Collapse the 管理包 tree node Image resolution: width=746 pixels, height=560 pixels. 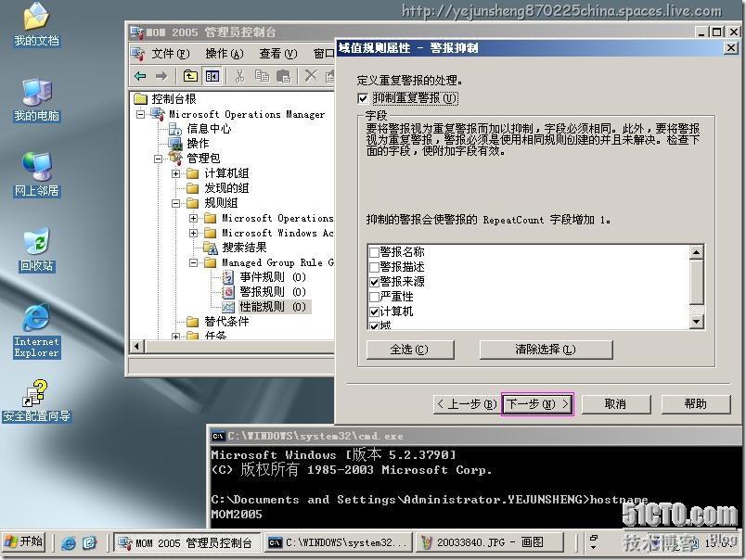pos(158,159)
